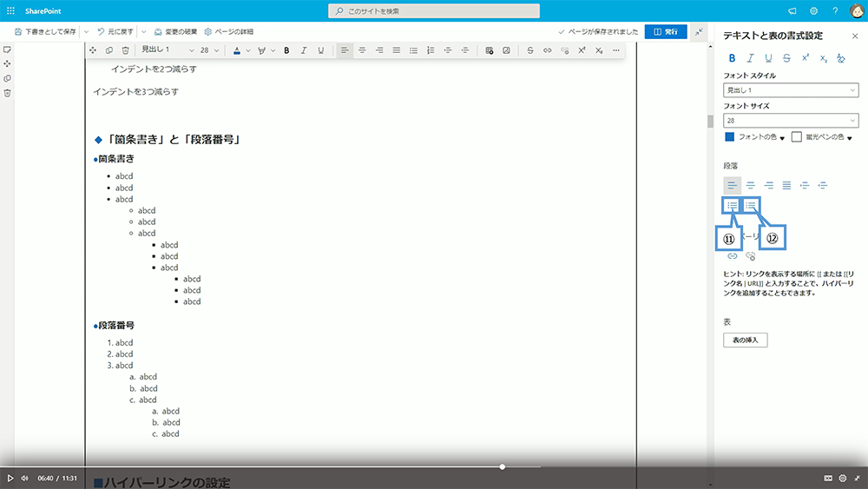
Task: Open the toolbar's more options ellipsis
Action: pos(616,50)
